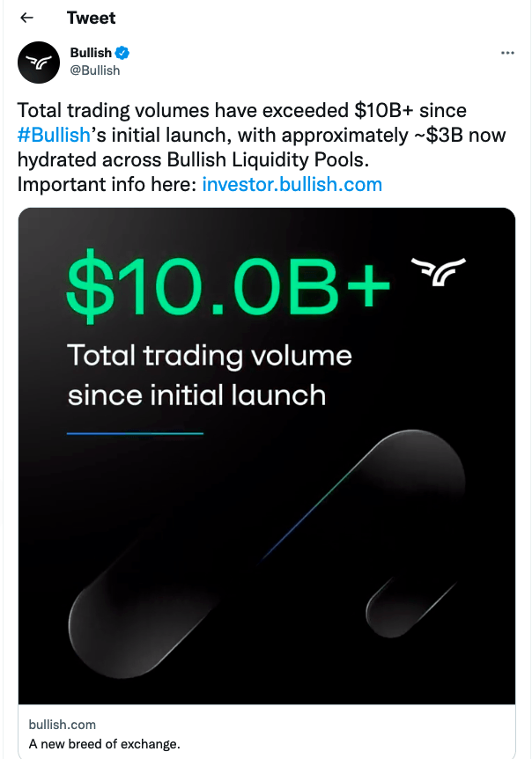Screen dimensions: 532x759
Task: Click the blue underline in the image
Action: point(135,432)
